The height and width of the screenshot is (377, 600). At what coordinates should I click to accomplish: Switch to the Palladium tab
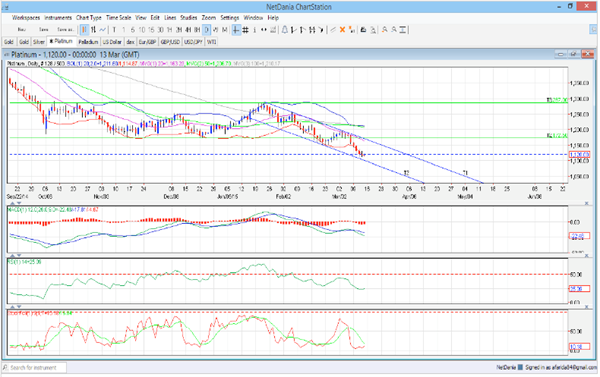point(88,42)
